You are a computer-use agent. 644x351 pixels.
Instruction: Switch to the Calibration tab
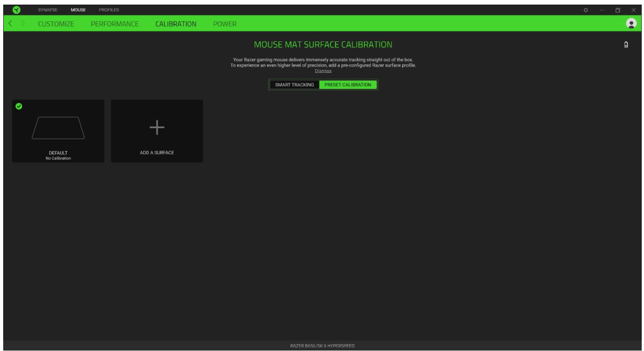(x=176, y=23)
